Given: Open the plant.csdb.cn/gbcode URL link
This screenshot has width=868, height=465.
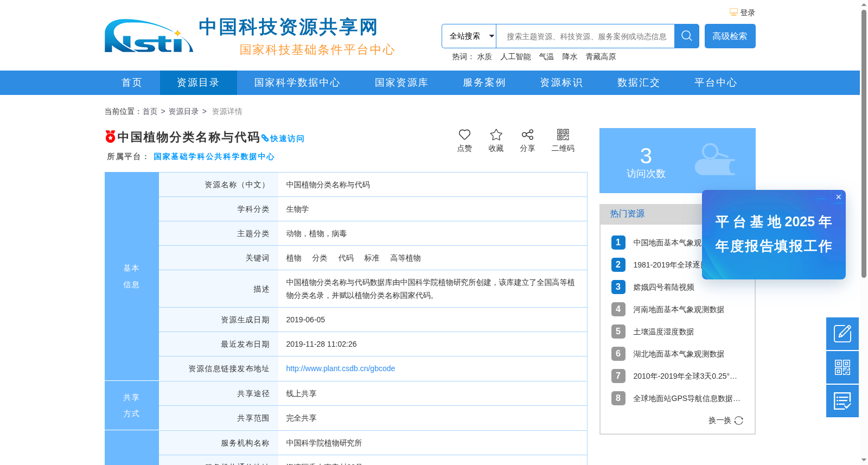Looking at the screenshot, I should click(x=341, y=368).
